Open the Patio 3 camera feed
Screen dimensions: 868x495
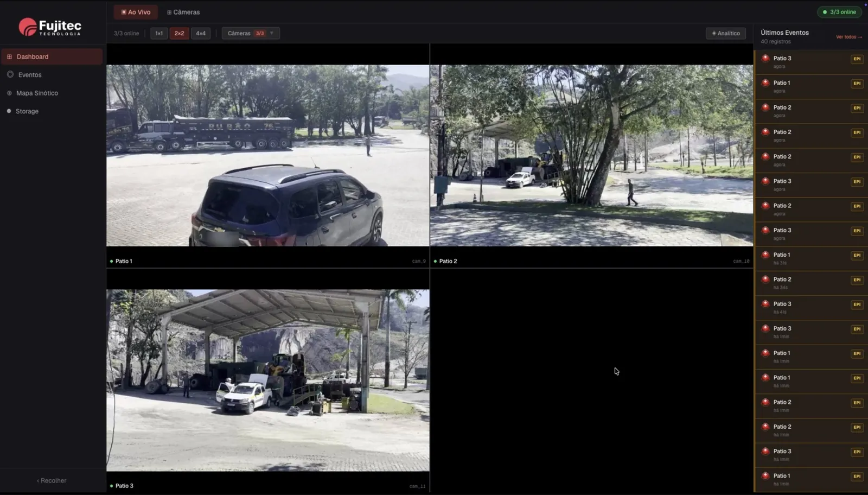coord(268,380)
